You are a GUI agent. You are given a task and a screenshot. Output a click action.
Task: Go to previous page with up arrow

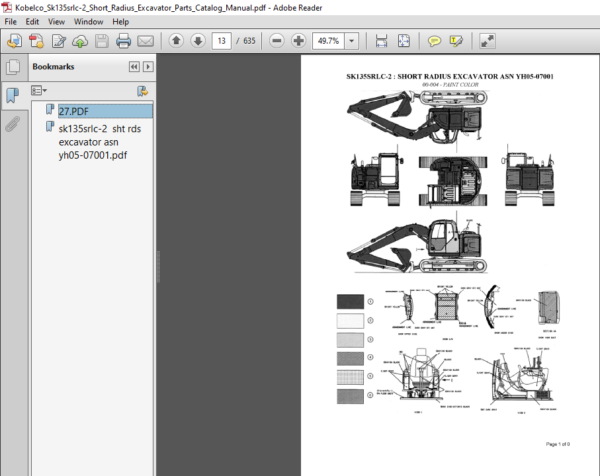click(176, 41)
